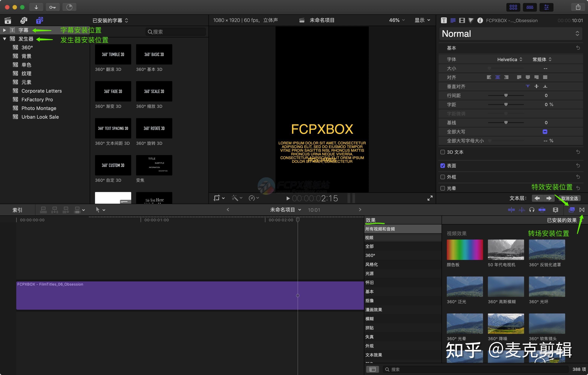Enable the 3D 文本 checkbox
The height and width of the screenshot is (375, 588).
[443, 152]
